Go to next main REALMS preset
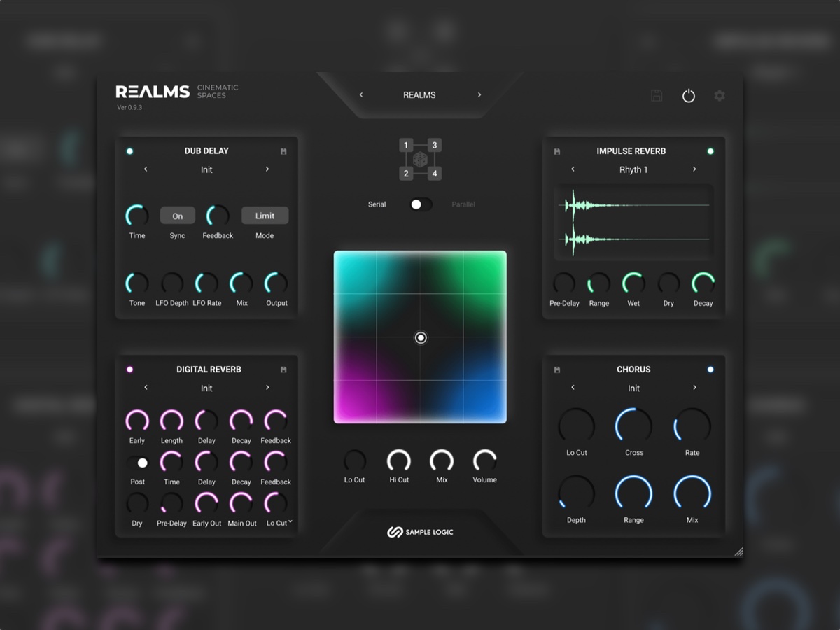840x630 pixels. click(x=479, y=94)
